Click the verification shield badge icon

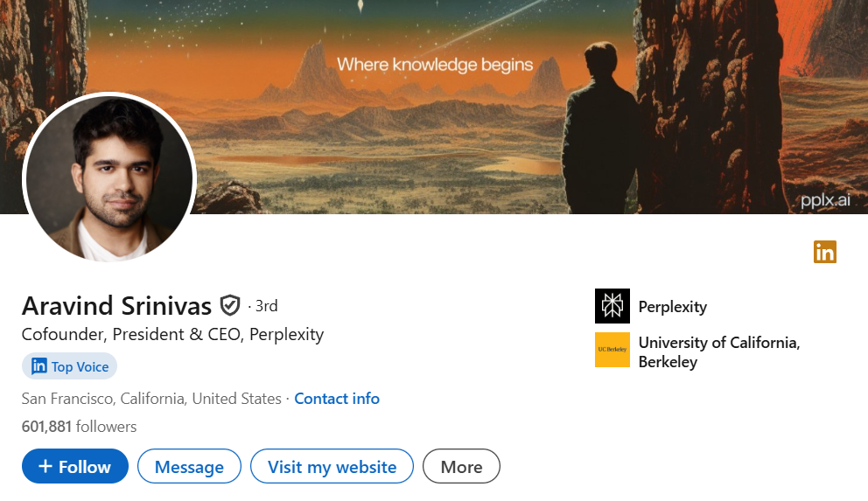tap(230, 305)
